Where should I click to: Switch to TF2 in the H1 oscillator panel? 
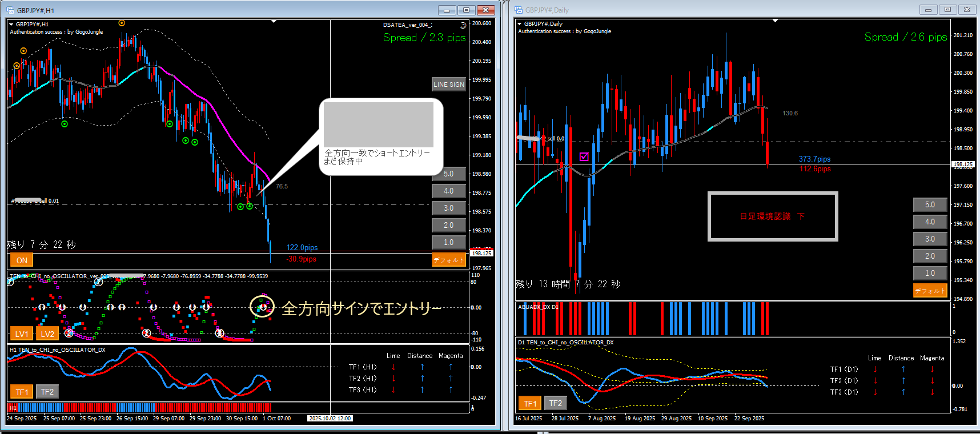47,392
